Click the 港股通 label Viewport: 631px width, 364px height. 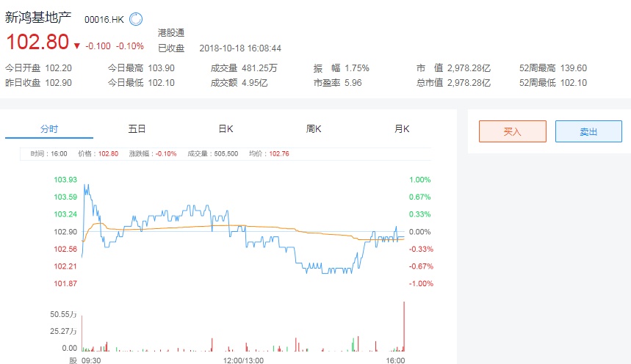(171, 32)
